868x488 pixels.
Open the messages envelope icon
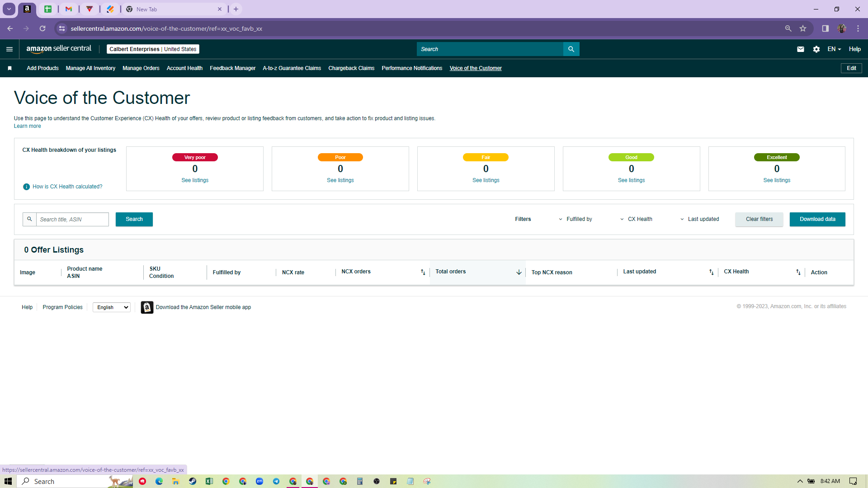tap(800, 49)
